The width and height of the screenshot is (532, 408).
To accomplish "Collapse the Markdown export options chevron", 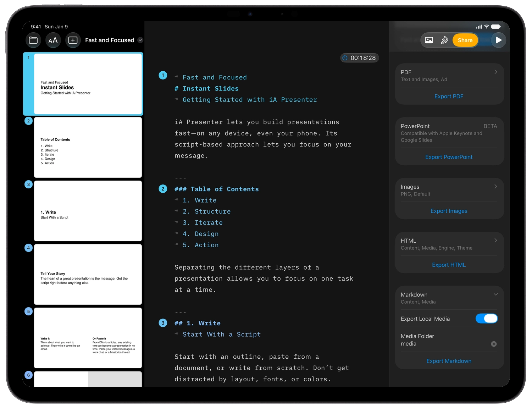I will point(495,294).
